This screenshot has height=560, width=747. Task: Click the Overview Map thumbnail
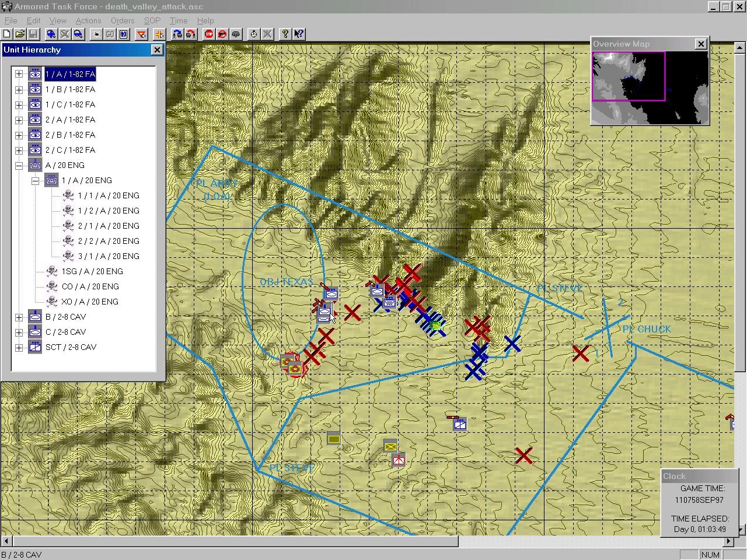click(650, 87)
